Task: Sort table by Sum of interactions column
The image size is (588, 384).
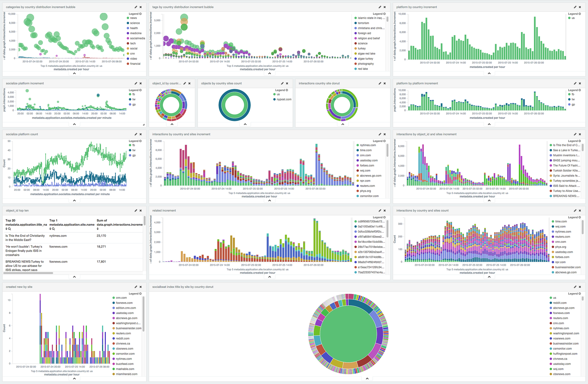Action: 98,229
